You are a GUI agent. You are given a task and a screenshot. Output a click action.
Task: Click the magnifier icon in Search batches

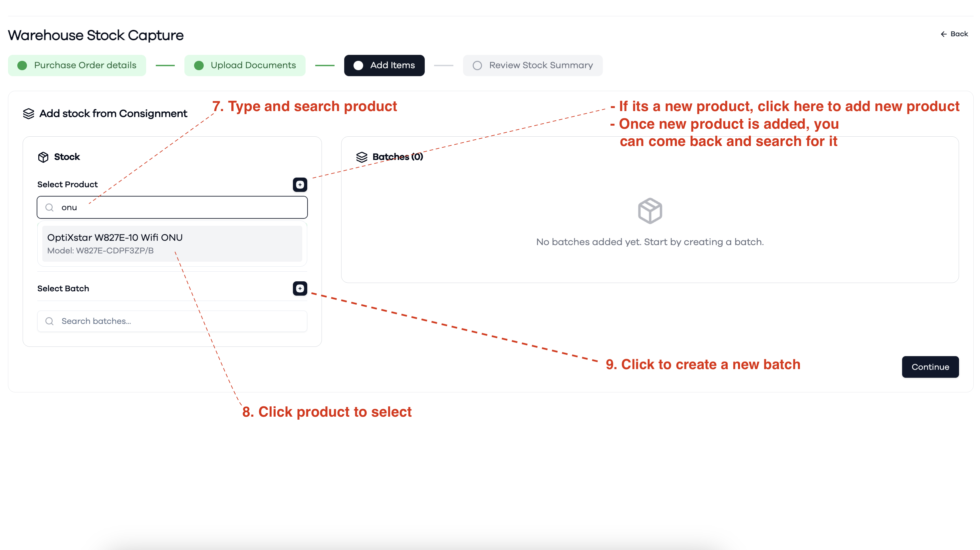50,321
